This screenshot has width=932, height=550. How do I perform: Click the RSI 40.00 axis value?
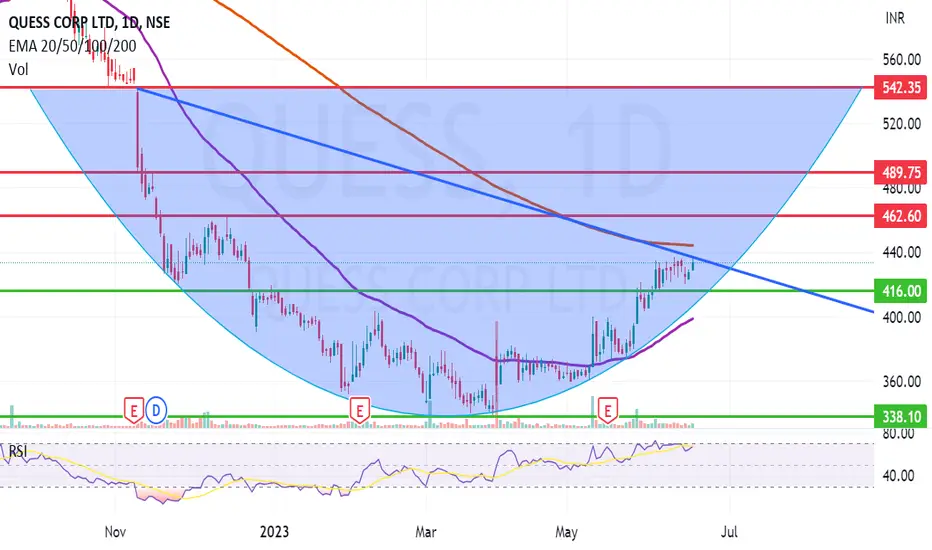click(898, 475)
